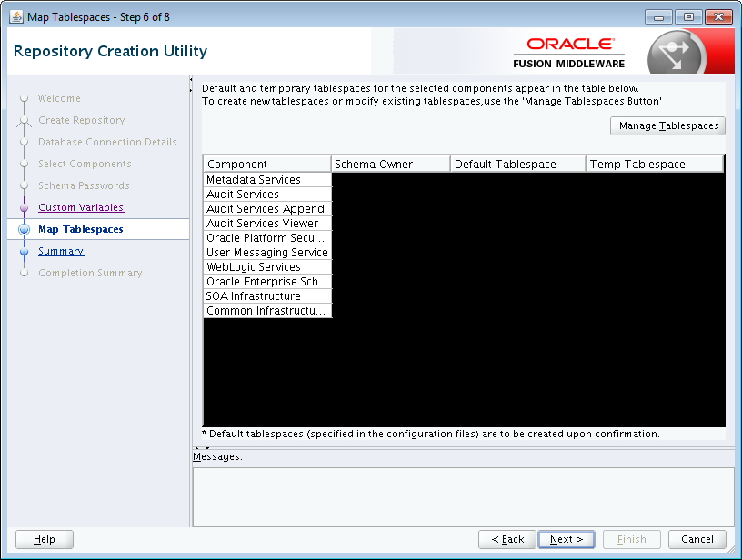Click Back to return to Custom Variables
742x560 pixels.
(506, 538)
